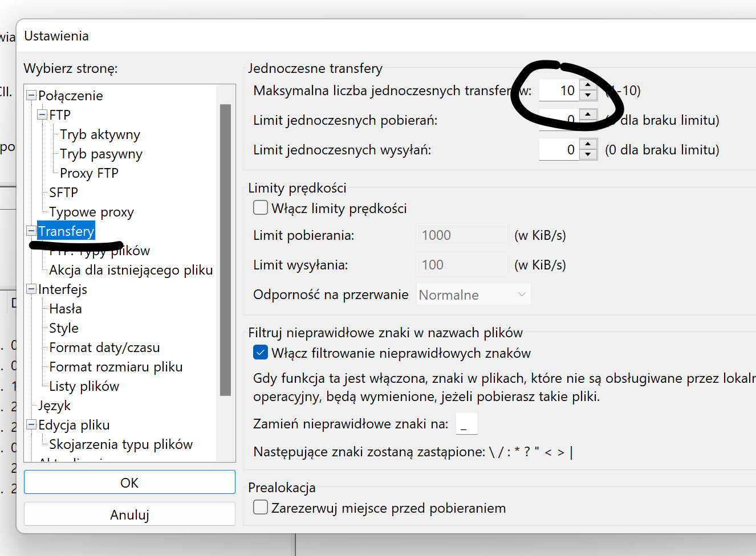Image resolution: width=756 pixels, height=556 pixels.
Task: Decrease maximum simultaneous transfers stepper down arrow
Action: 588,96
